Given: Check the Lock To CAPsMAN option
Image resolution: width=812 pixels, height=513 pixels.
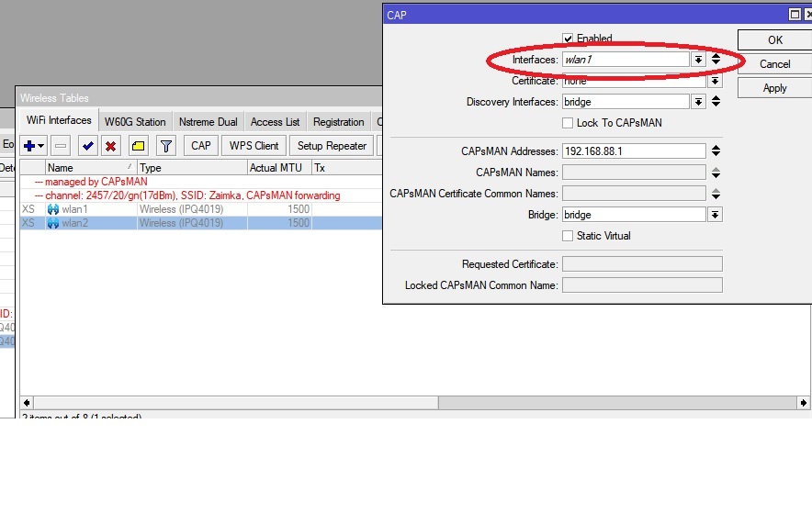Looking at the screenshot, I should [568, 123].
